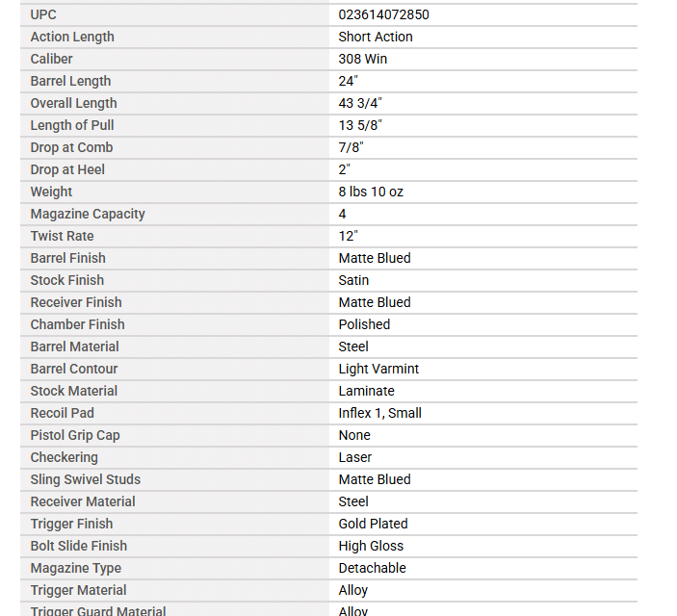The image size is (677, 616).
Task: Click the Barrel Length label
Action: (70, 81)
